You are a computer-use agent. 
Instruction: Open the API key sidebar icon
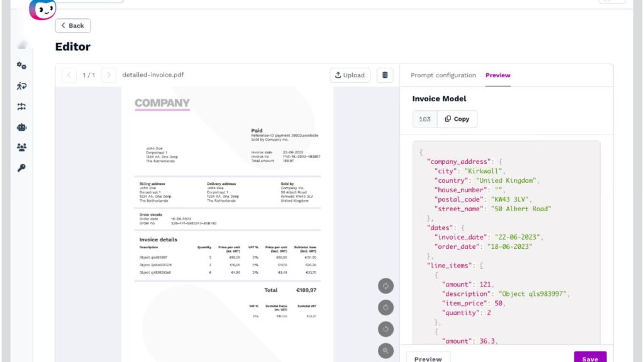coord(22,168)
